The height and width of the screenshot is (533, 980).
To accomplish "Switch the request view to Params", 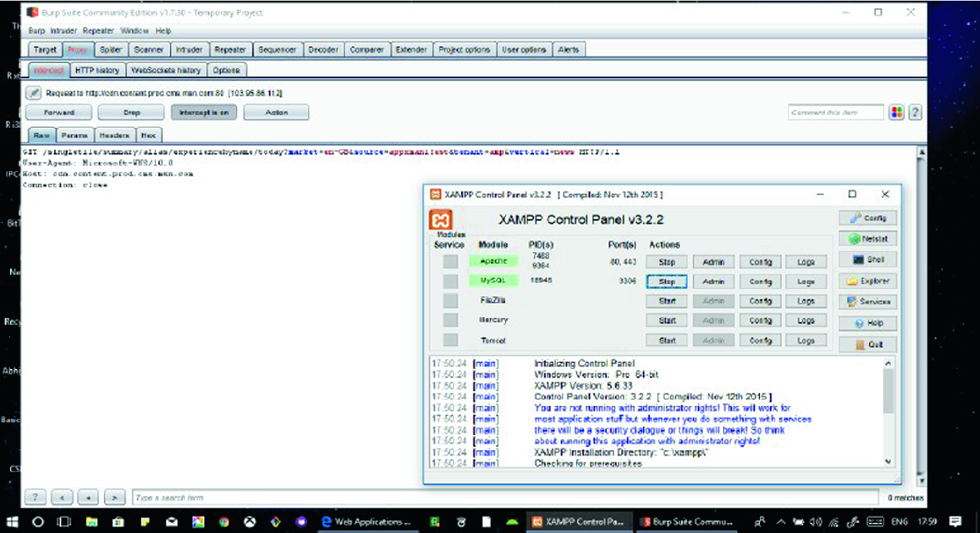I will (x=74, y=135).
